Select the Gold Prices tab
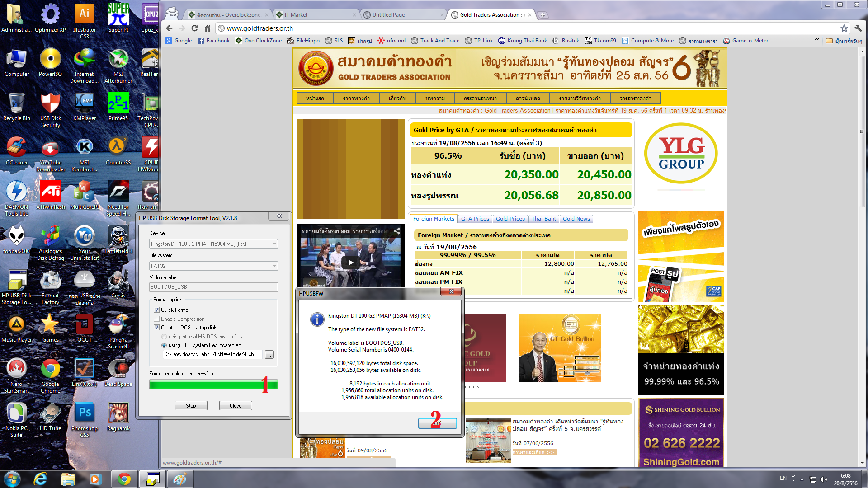 [x=510, y=219]
